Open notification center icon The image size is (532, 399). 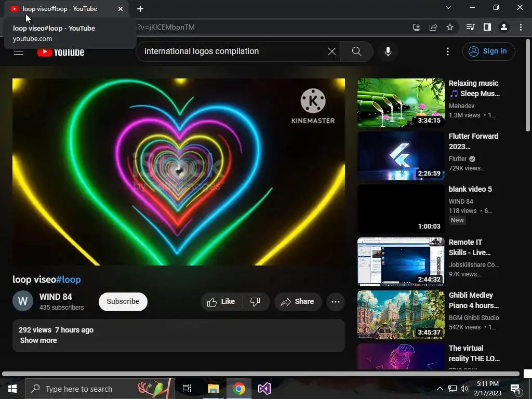(x=515, y=389)
